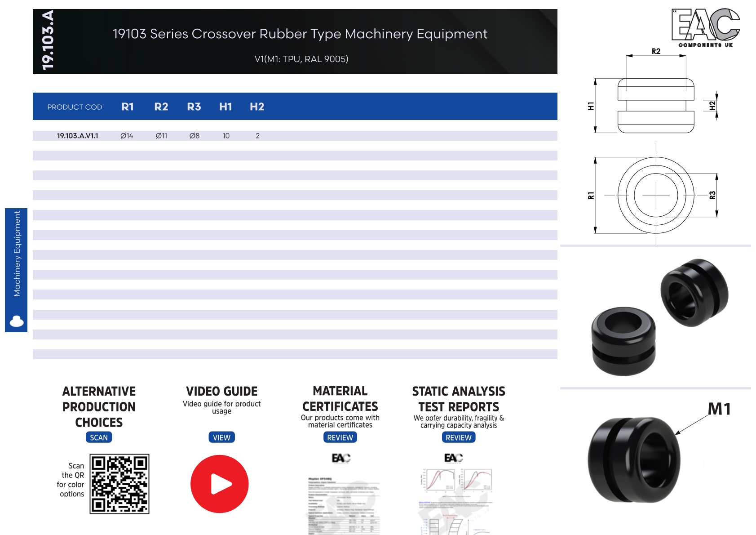Screen dimensions: 756x535
Task: Select the Machinery Equipment side tab
Action: tap(16, 270)
